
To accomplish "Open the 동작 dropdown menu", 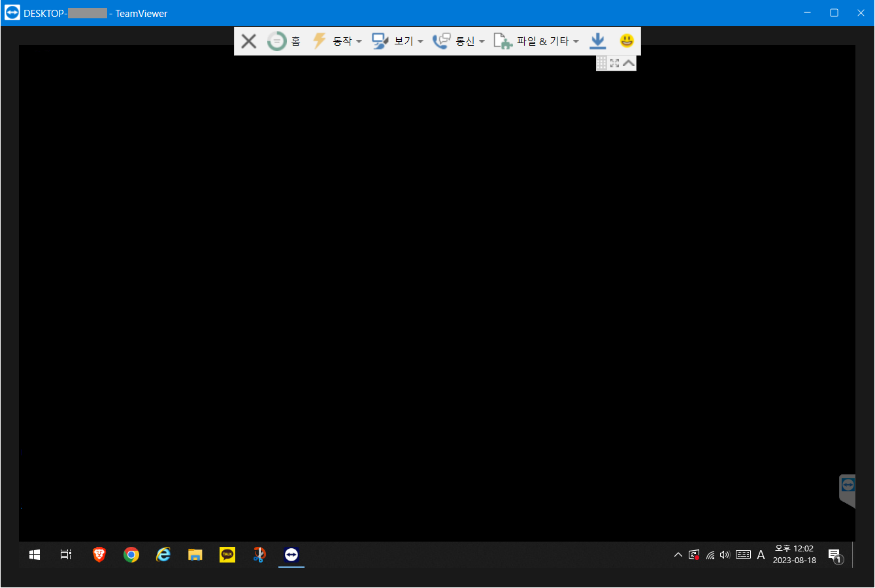I will (337, 41).
